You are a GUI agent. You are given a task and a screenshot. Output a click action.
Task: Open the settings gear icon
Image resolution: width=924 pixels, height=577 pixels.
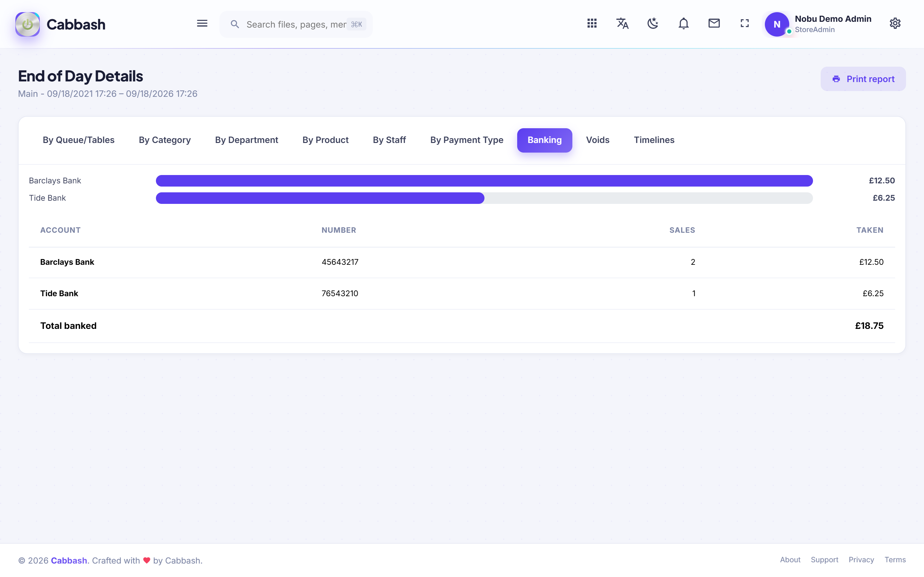pos(895,24)
